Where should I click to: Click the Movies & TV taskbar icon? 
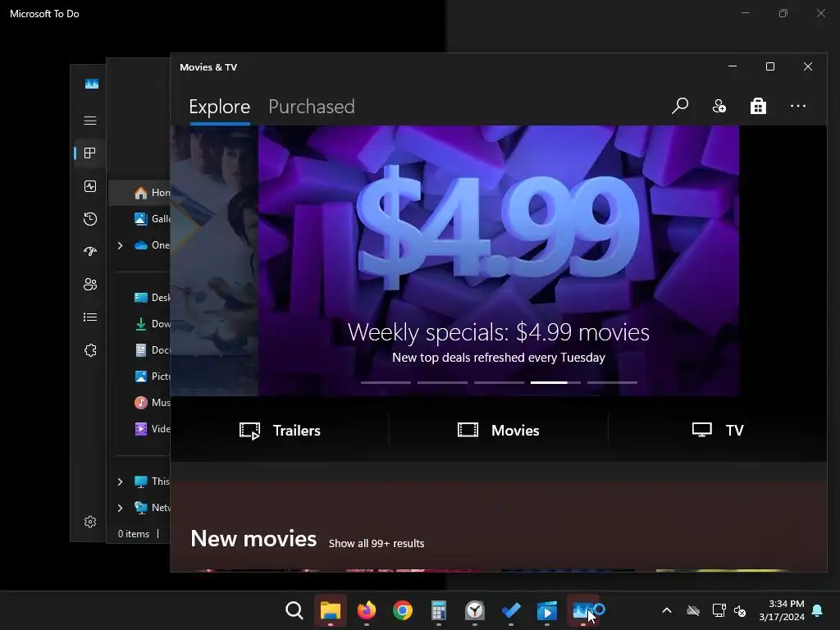pyautogui.click(x=546, y=609)
